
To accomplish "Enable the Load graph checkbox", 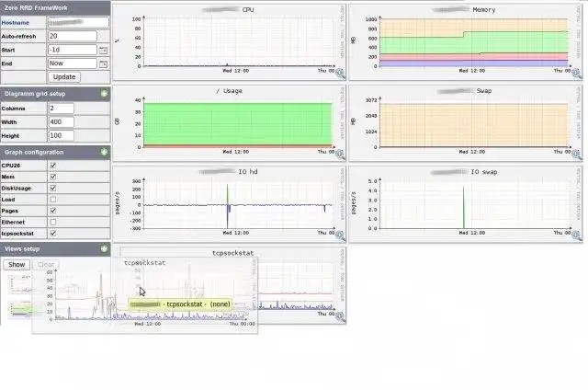I will tap(53, 200).
